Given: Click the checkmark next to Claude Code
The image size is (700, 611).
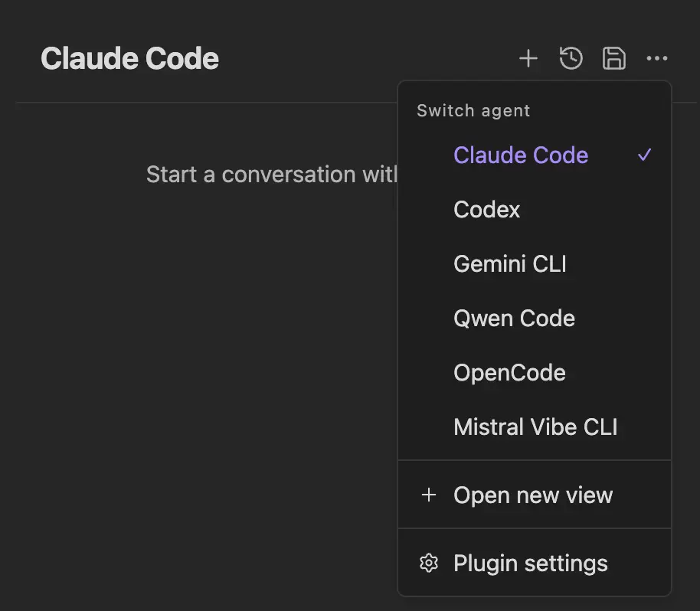Looking at the screenshot, I should [x=644, y=155].
